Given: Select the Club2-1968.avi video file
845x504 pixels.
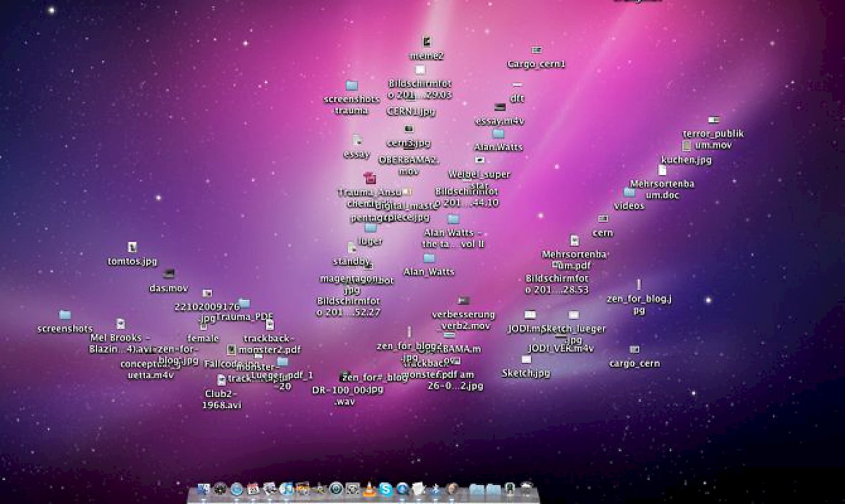Looking at the screenshot, I should 221,380.
